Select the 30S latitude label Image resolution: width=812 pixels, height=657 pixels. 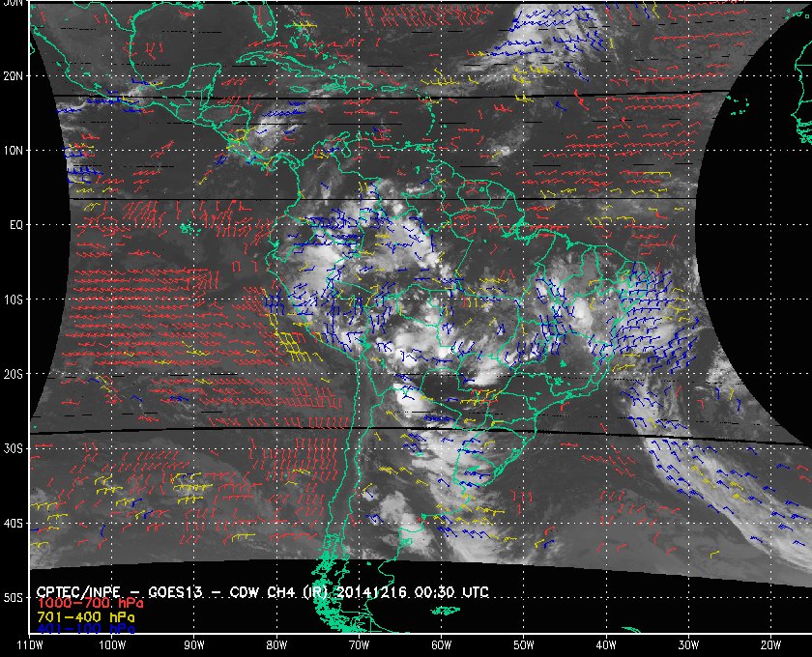[x=14, y=449]
